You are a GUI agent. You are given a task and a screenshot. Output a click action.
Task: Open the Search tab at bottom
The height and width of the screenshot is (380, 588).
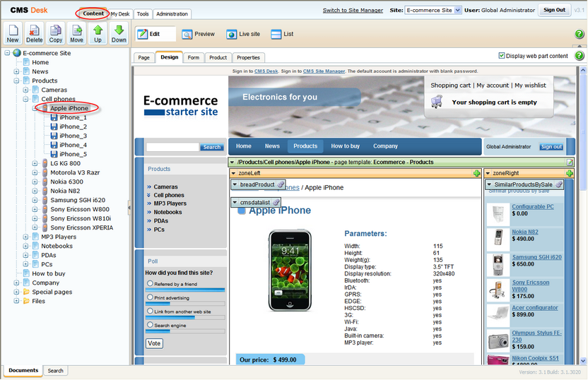(56, 371)
